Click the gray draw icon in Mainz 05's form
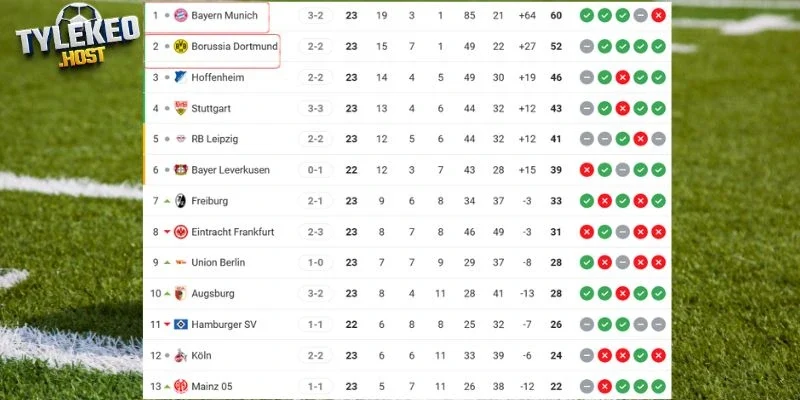800x400 pixels. [x=586, y=386]
